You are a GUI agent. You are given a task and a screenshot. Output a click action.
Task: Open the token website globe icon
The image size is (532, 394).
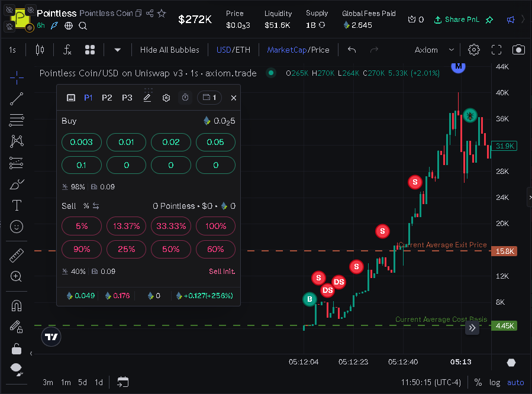click(69, 26)
